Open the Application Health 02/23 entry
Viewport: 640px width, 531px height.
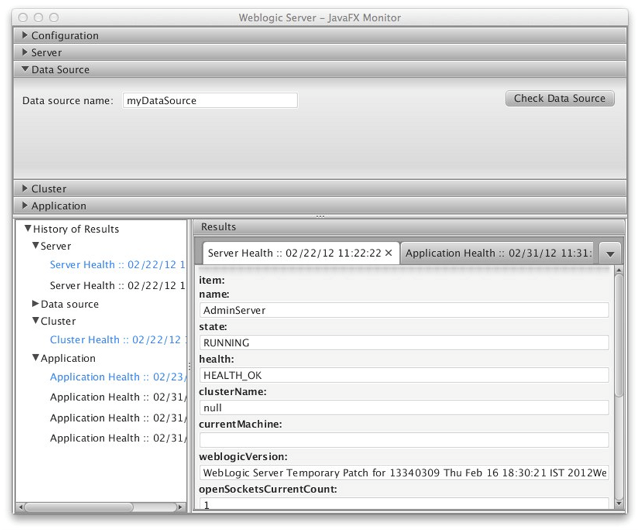click(118, 377)
